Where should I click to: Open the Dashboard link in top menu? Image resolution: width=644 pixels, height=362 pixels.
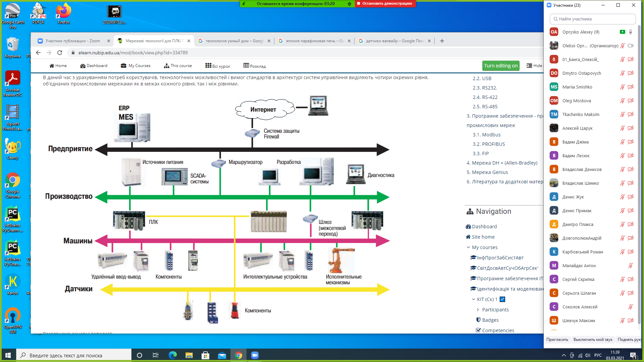click(94, 66)
